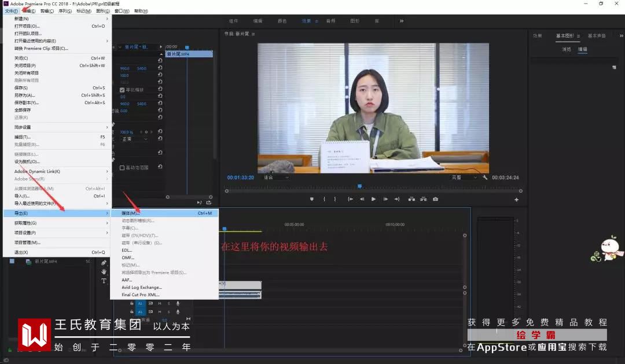
Task: Toggle the 等比缩放 uniform scale checkbox
Action: coord(122,90)
